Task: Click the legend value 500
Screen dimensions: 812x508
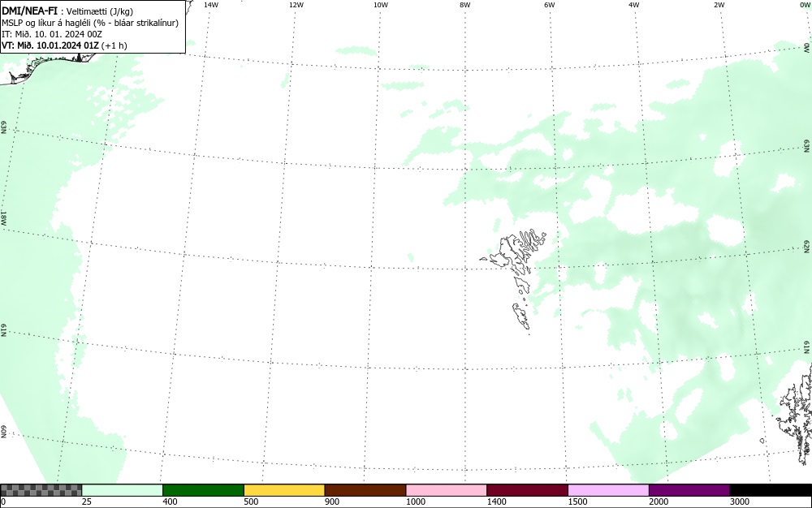Action: (251, 502)
